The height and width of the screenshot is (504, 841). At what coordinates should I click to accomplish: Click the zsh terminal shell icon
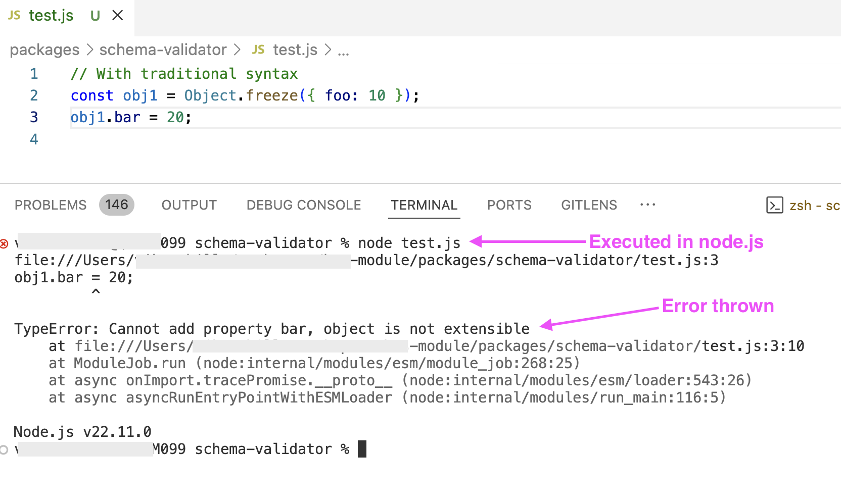(774, 205)
